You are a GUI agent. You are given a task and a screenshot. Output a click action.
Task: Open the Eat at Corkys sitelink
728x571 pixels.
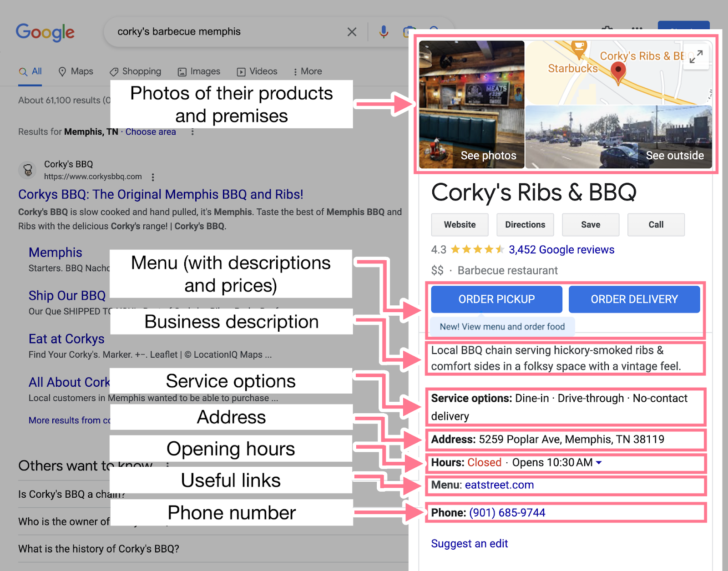coord(66,339)
